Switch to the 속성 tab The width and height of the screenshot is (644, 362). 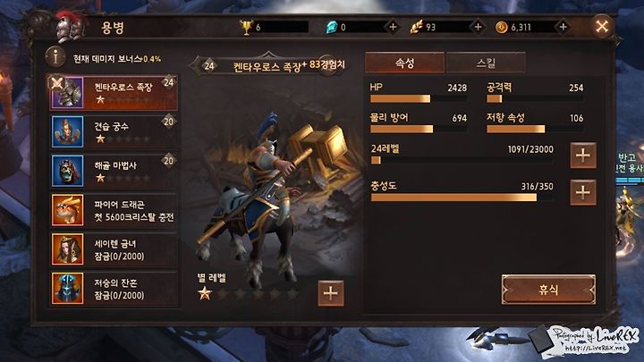[404, 63]
